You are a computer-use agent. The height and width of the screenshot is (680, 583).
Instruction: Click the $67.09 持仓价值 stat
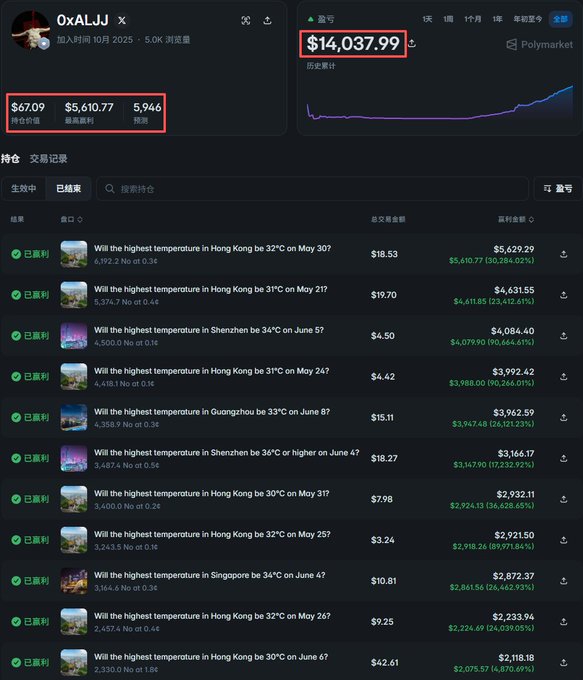click(x=28, y=112)
